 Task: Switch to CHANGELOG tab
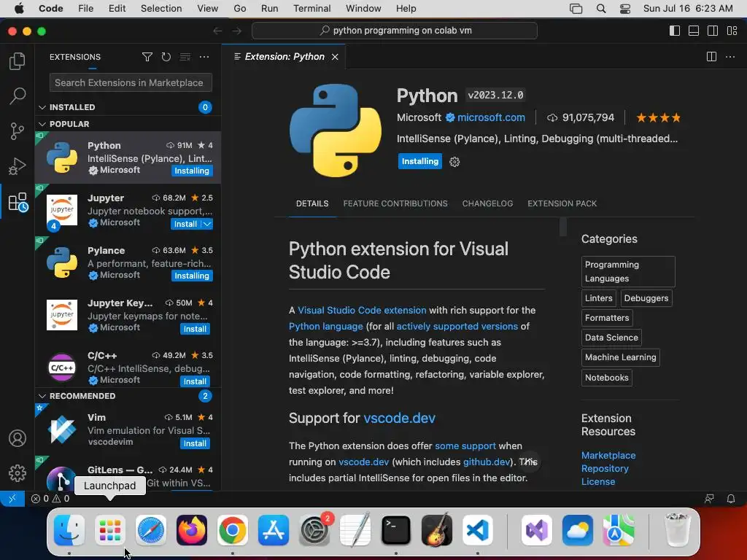coord(487,204)
